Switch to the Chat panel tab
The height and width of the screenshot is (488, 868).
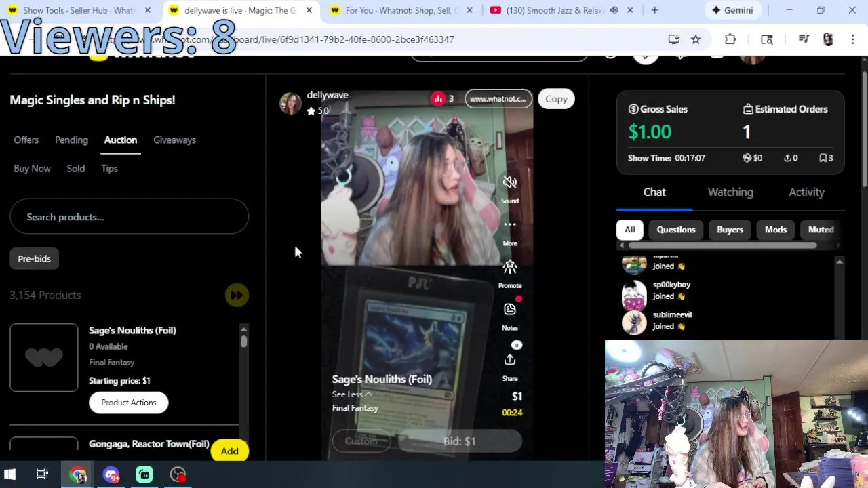tap(654, 192)
